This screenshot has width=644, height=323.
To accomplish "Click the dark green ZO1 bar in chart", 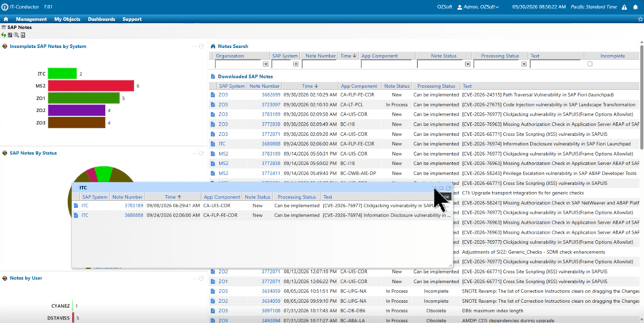I will 84,98.
